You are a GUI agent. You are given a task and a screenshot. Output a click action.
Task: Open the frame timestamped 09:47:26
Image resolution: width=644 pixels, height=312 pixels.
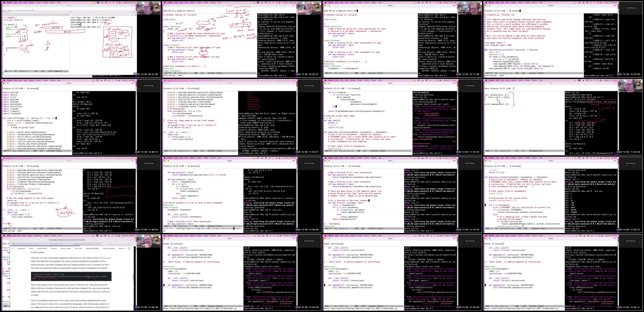click(81, 39)
